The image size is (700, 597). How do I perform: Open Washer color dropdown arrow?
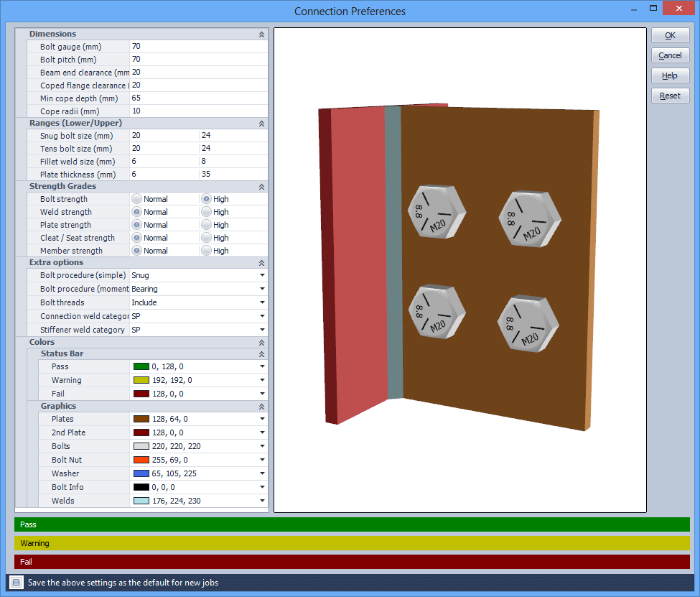tap(262, 473)
